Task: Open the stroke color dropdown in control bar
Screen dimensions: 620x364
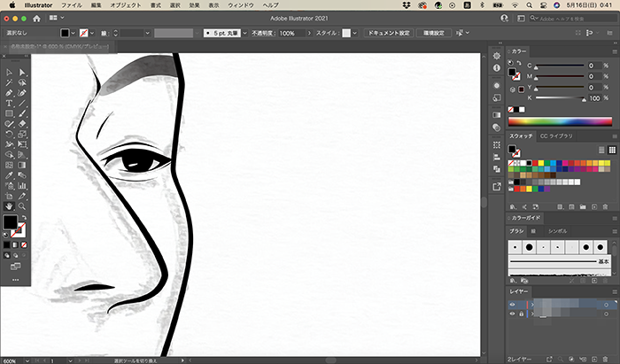Action: tap(92, 33)
